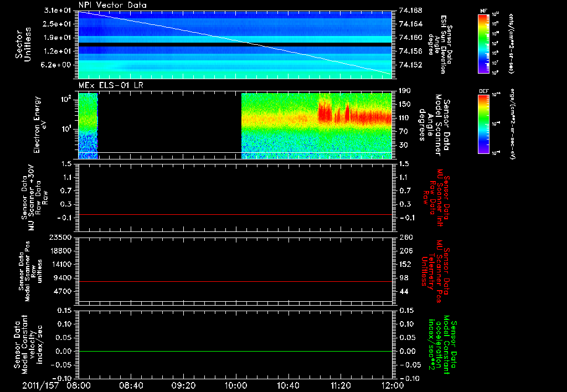Click the '18800' scanner position tick value
This screenshot has height=392, width=567.
click(x=60, y=251)
